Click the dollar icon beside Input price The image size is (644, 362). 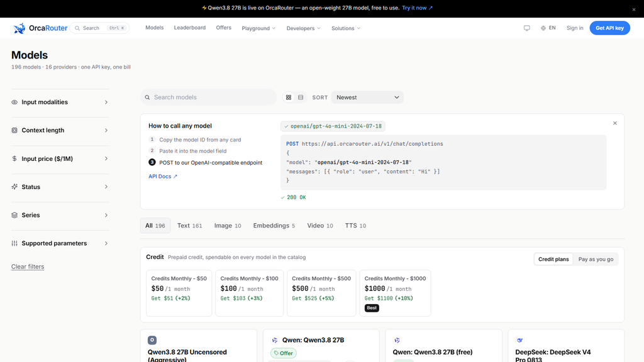tap(14, 158)
